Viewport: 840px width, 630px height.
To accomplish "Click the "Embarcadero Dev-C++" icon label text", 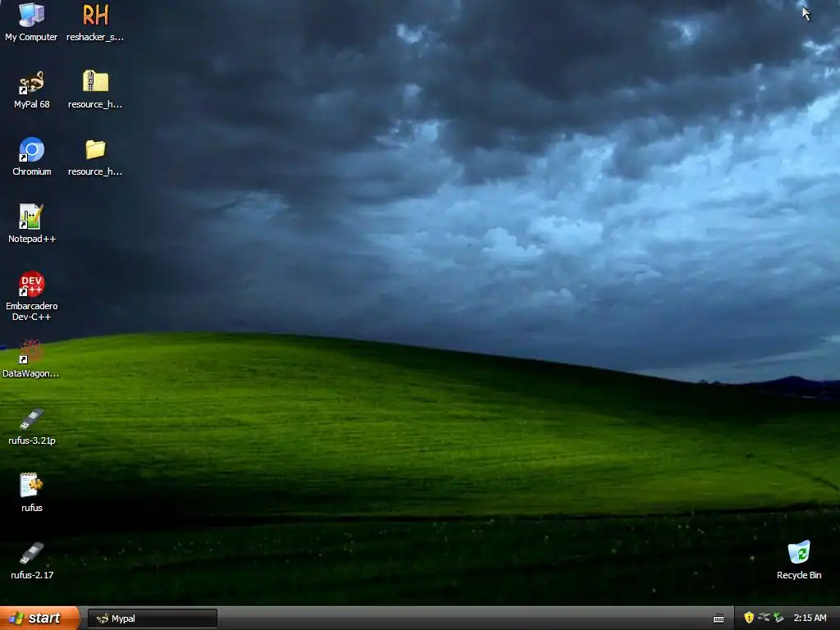I will (x=32, y=311).
